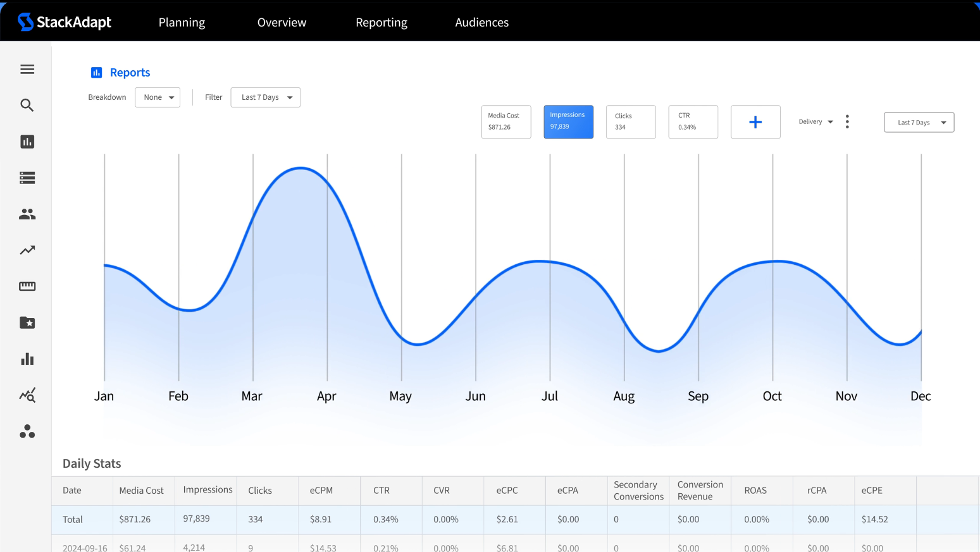Select the stacked rows list sidebar icon

click(x=27, y=178)
